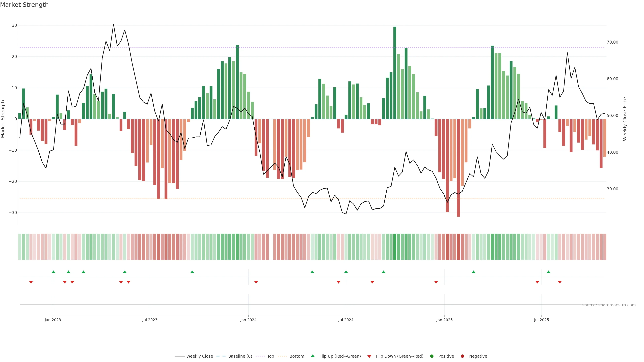The height and width of the screenshot is (362, 644).
Task: Click the first red flip-down marker on the left
Action: pyautogui.click(x=31, y=282)
